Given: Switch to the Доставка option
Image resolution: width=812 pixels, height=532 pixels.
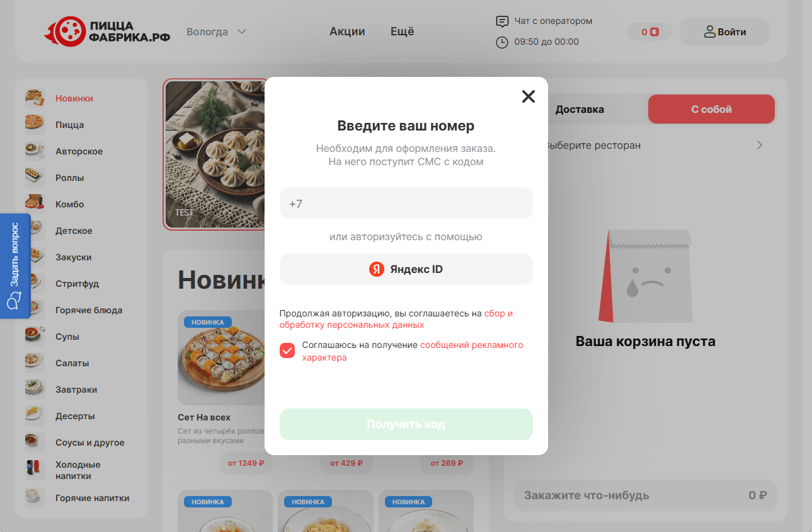Looking at the screenshot, I should [580, 109].
